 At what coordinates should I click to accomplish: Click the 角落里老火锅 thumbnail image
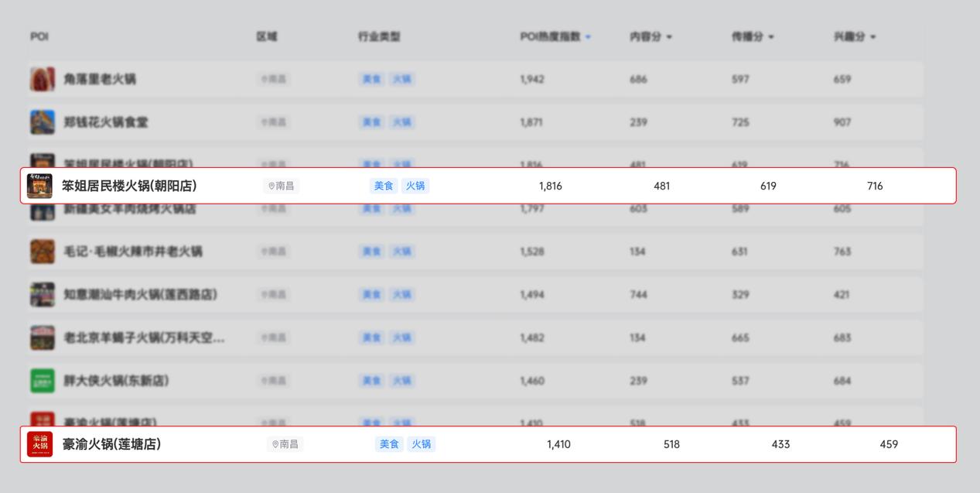tap(43, 79)
